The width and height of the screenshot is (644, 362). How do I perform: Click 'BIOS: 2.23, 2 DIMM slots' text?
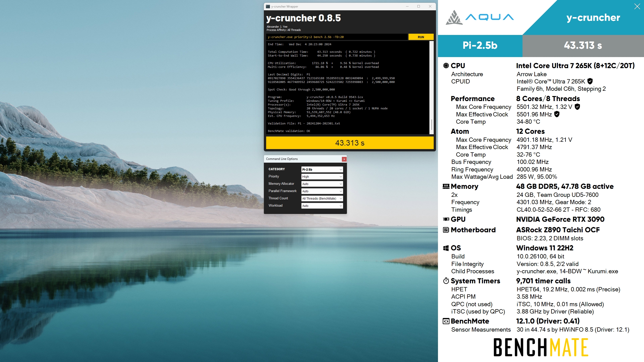550,238
